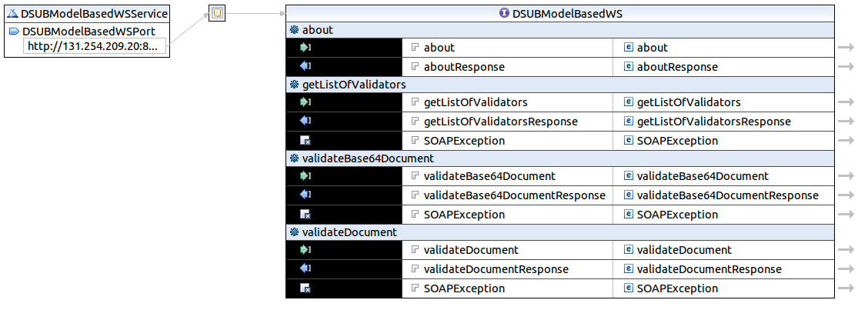Select the validateDocument operation header

pos(349,232)
